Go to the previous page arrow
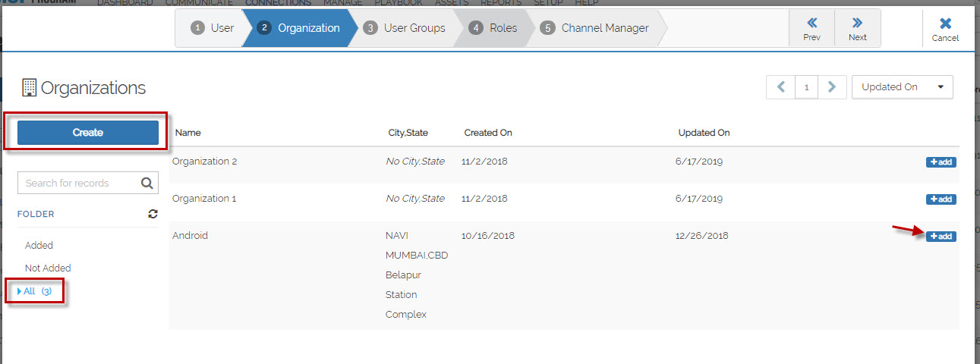Viewport: 980px width, 364px height. tap(780, 87)
